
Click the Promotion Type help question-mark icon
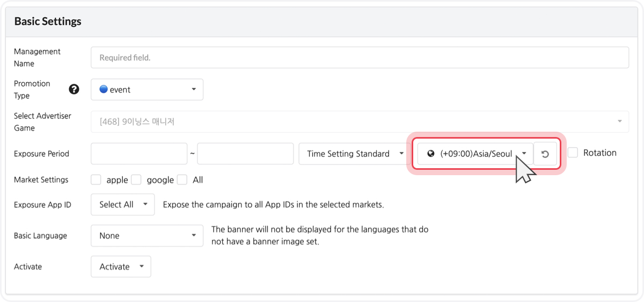coord(74,89)
